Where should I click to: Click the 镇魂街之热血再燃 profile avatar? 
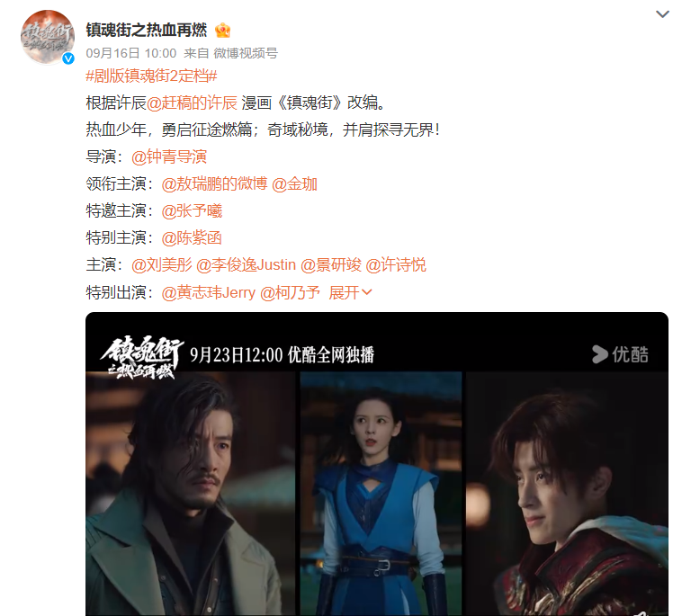[47, 37]
